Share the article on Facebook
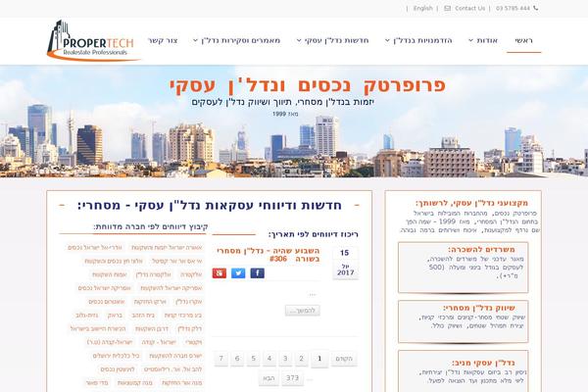The height and width of the screenshot is (392, 588). (x=257, y=273)
